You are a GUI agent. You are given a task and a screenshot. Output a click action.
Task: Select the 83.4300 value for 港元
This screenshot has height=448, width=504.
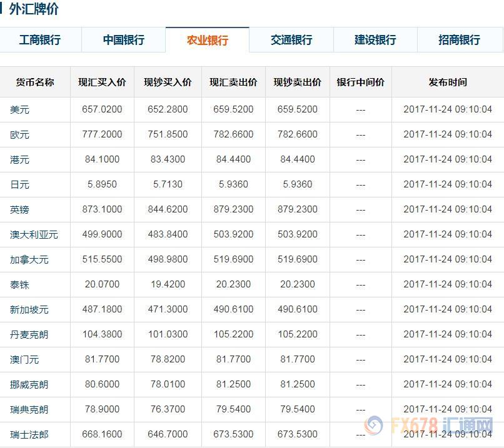[168, 159]
